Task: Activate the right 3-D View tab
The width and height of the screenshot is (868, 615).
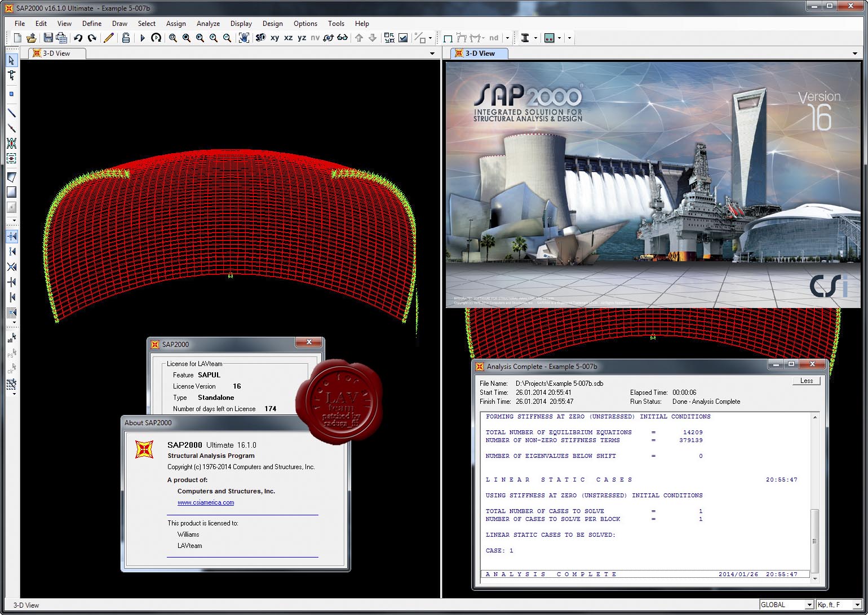Action: (480, 53)
